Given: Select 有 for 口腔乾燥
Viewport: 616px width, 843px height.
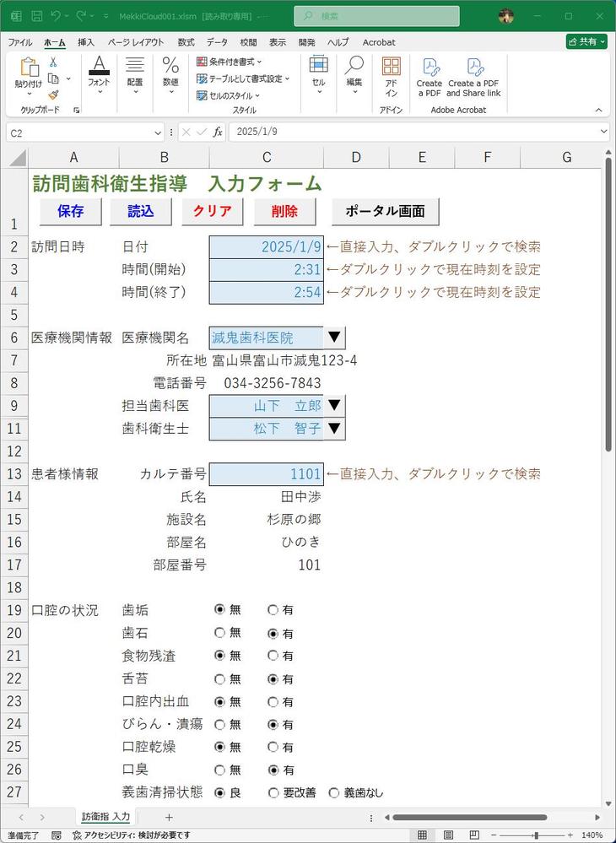Looking at the screenshot, I should tap(273, 748).
